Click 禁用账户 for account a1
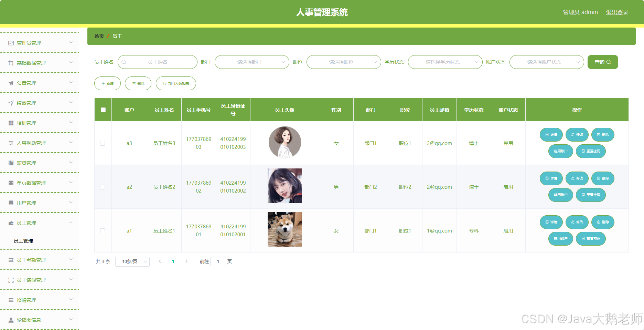Screen dimensions: 644x330 [x=561, y=239]
